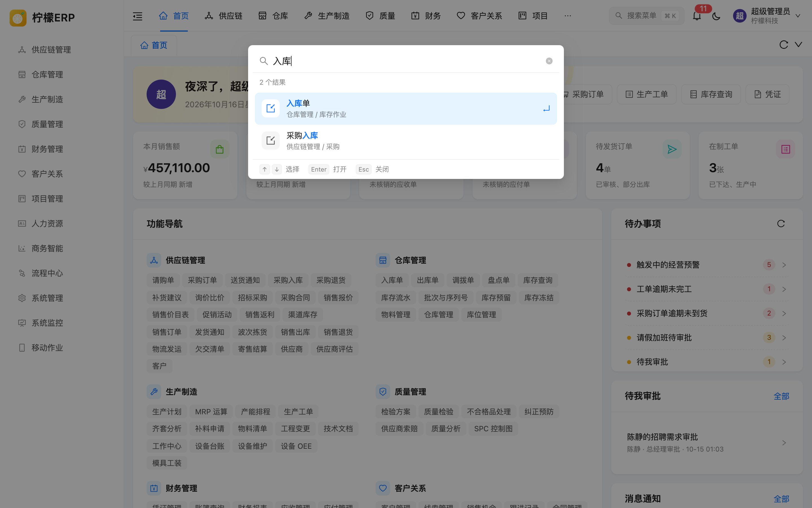The height and width of the screenshot is (508, 812).
Task: Click the 库存查询 shortcut button
Action: pyautogui.click(x=711, y=95)
